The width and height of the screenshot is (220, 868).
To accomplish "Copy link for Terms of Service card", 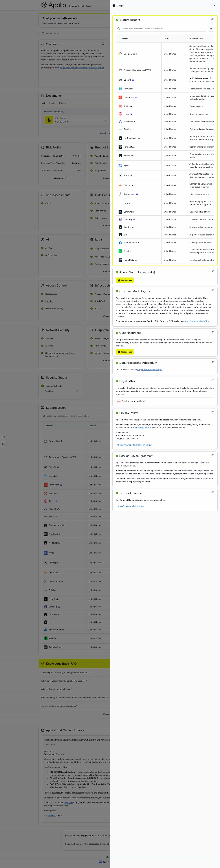I will [x=213, y=492].
